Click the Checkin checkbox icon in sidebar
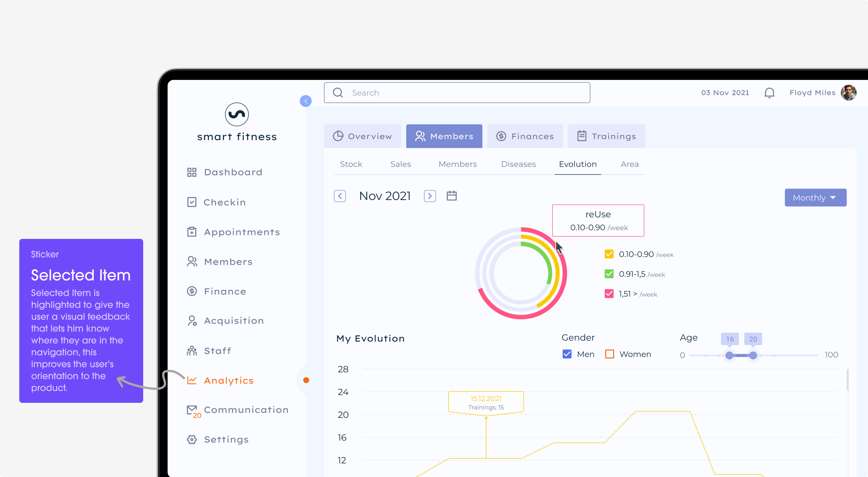This screenshot has width=868, height=477. (x=192, y=202)
